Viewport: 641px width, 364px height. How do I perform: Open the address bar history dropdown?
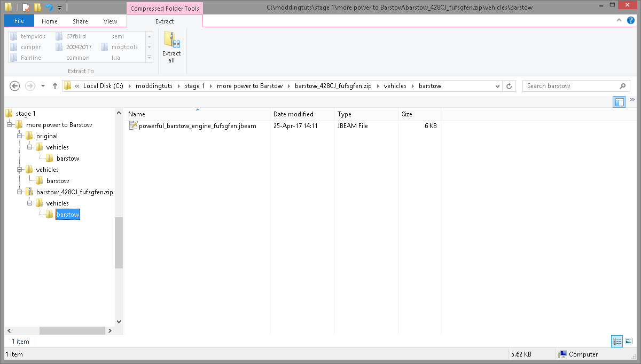pyautogui.click(x=497, y=86)
